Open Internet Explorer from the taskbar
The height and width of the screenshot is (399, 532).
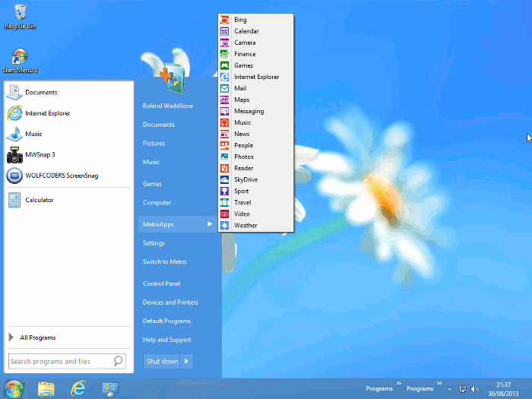(x=78, y=388)
